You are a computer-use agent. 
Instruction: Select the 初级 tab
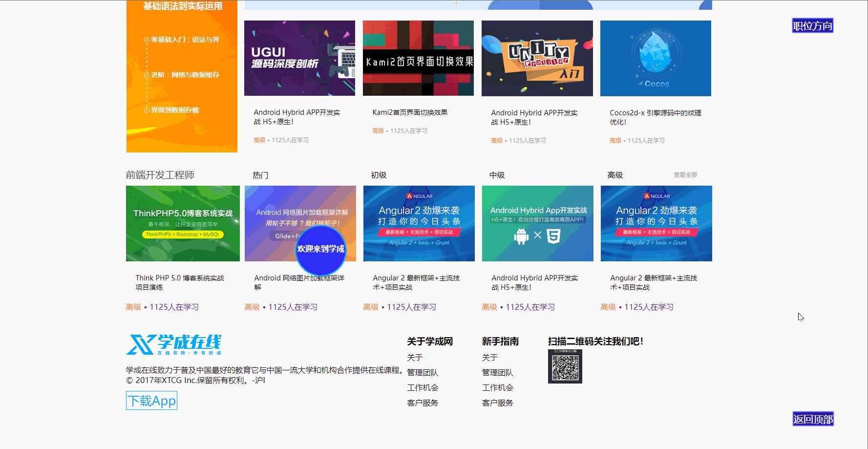click(x=379, y=175)
